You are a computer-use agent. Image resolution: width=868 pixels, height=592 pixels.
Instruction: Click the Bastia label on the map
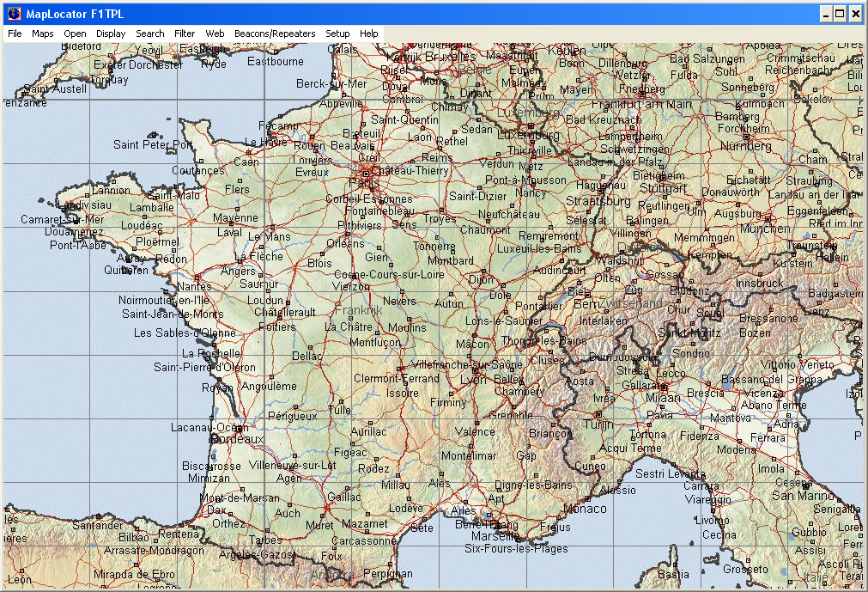tap(673, 574)
